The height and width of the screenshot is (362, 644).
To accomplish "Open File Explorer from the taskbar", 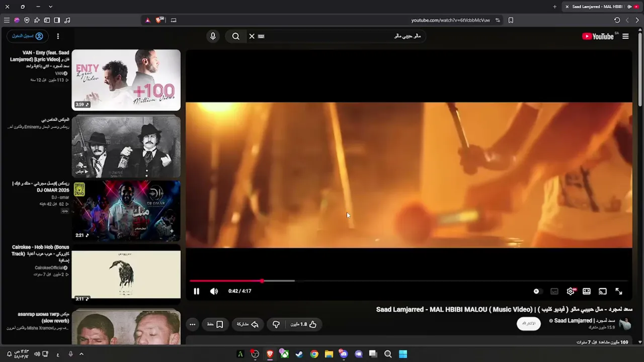I will point(329,354).
